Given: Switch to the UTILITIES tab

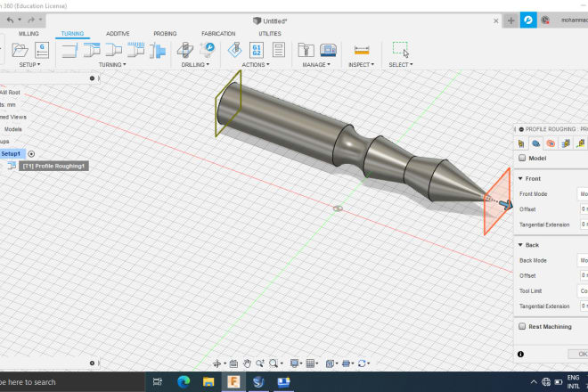Looking at the screenshot, I should click(x=270, y=33).
